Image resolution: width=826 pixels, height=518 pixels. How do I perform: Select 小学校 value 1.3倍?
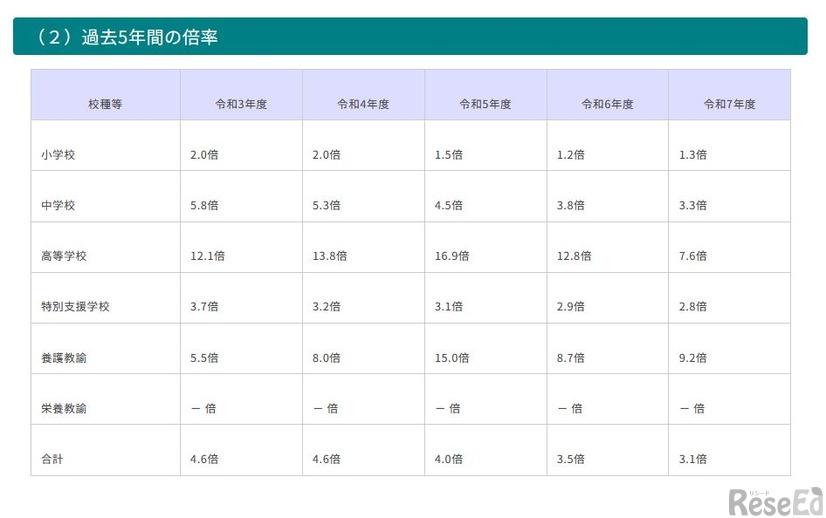point(693,154)
